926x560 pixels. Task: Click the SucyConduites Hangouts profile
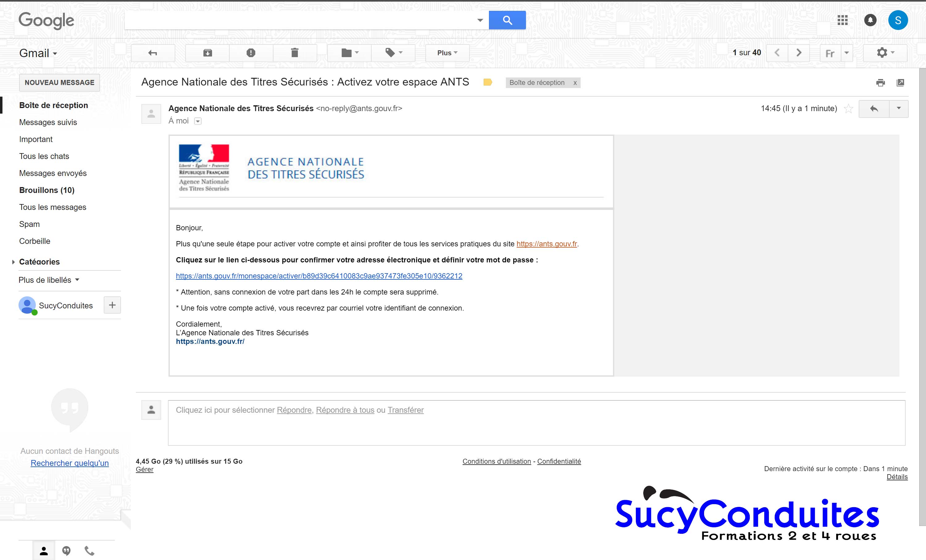pos(56,306)
